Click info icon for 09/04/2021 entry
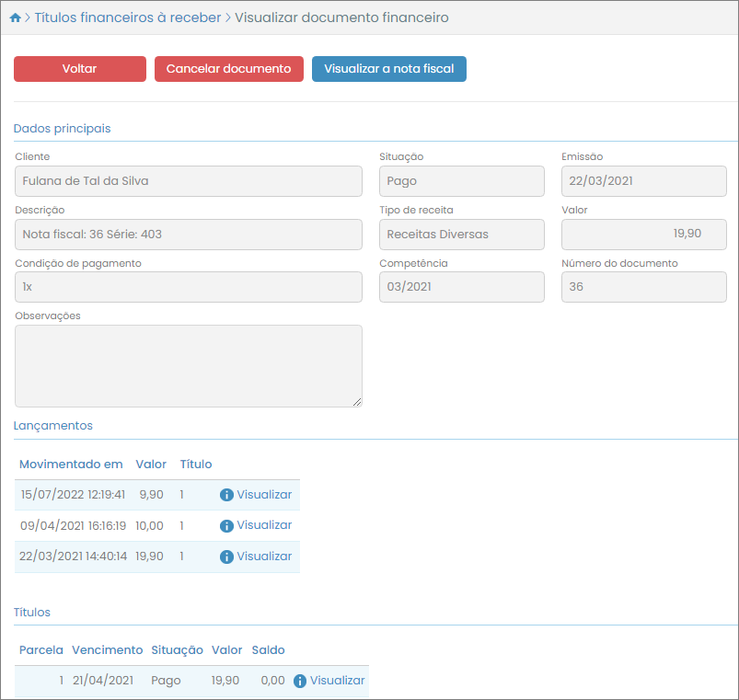Screen dimensions: 739x700 pyautogui.click(x=226, y=526)
